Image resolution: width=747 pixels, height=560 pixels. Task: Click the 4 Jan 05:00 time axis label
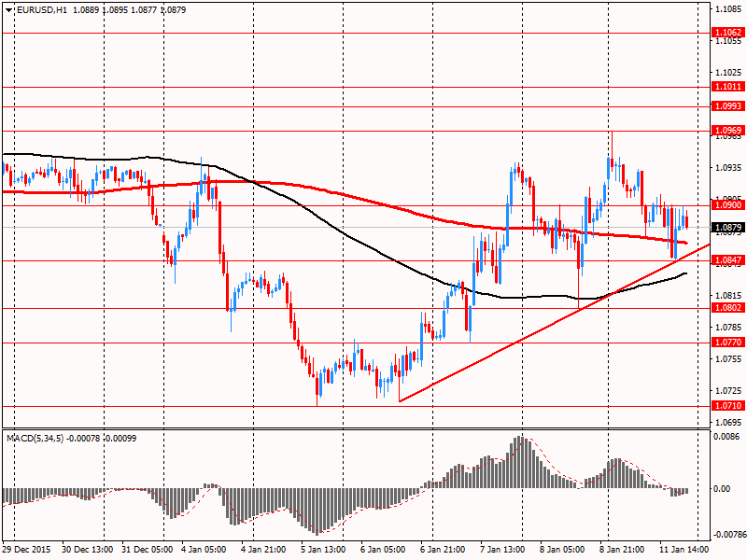pos(204,549)
